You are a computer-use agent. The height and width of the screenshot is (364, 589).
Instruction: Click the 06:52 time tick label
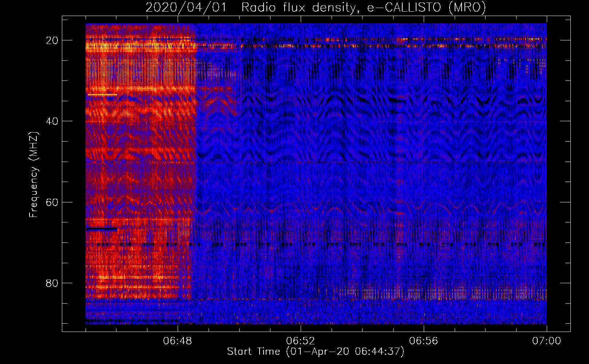301,341
